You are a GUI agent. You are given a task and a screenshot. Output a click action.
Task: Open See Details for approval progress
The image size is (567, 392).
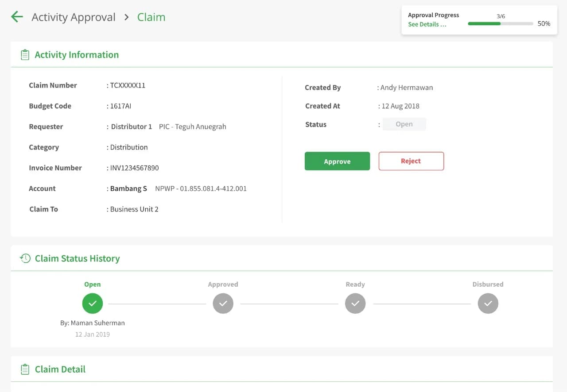tap(427, 24)
